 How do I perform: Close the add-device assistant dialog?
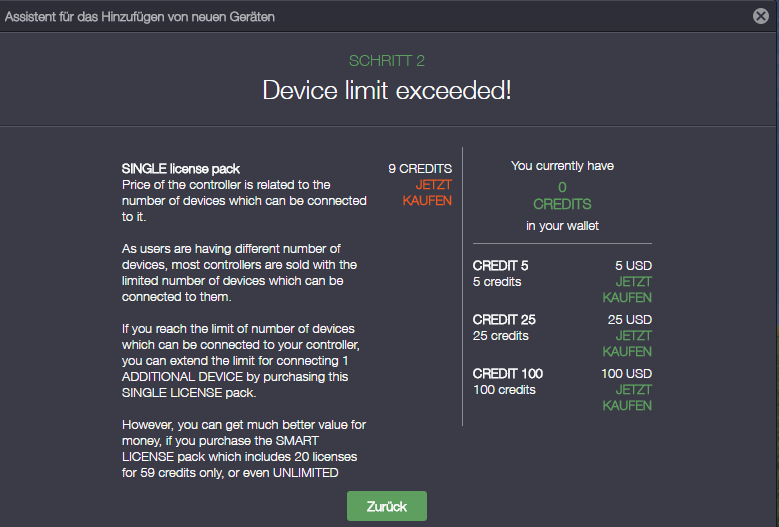761,16
